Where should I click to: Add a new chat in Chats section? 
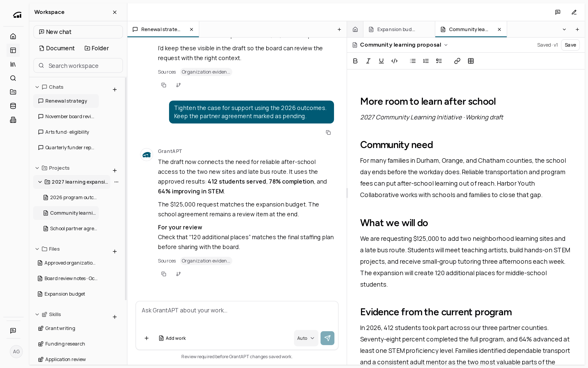[x=115, y=90]
